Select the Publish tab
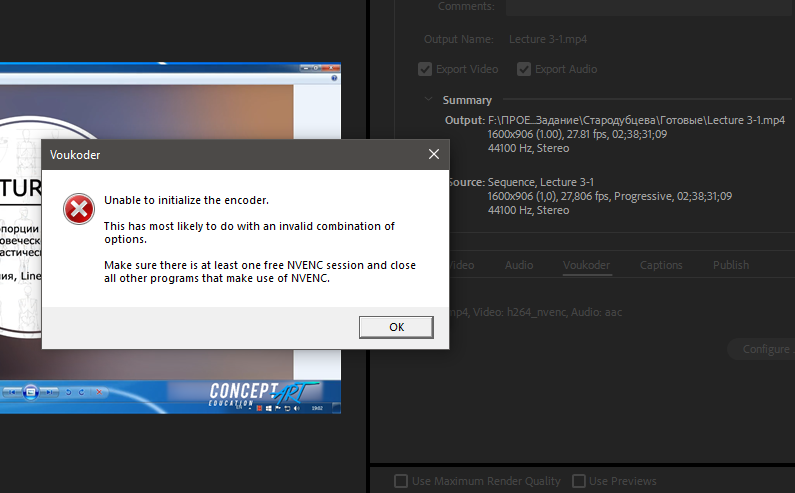This screenshot has height=493, width=795. click(731, 265)
